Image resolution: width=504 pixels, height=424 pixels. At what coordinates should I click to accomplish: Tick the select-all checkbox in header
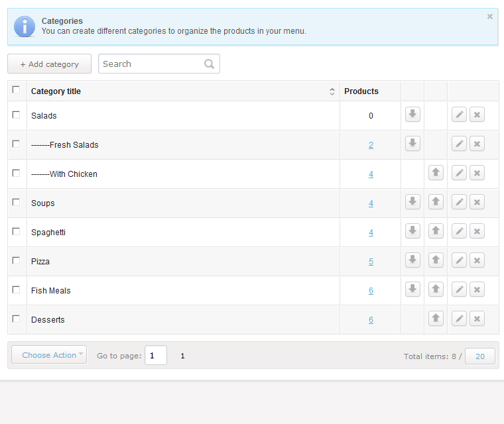click(16, 89)
